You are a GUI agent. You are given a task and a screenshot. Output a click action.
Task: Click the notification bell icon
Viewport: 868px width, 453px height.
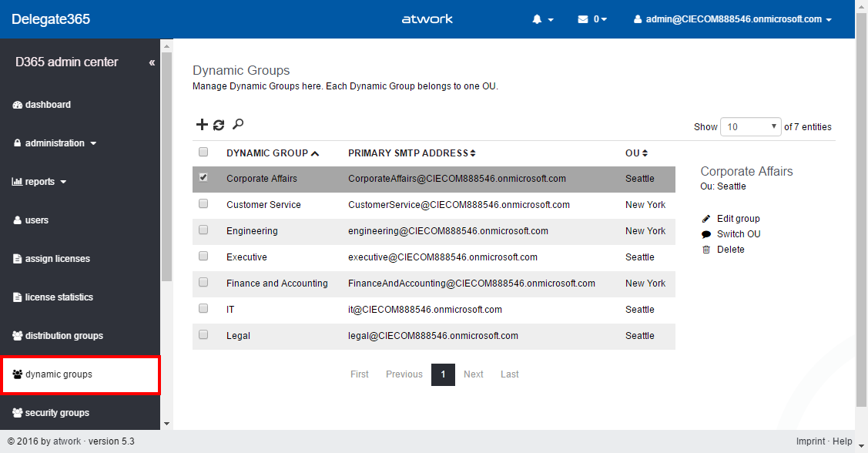click(x=538, y=19)
